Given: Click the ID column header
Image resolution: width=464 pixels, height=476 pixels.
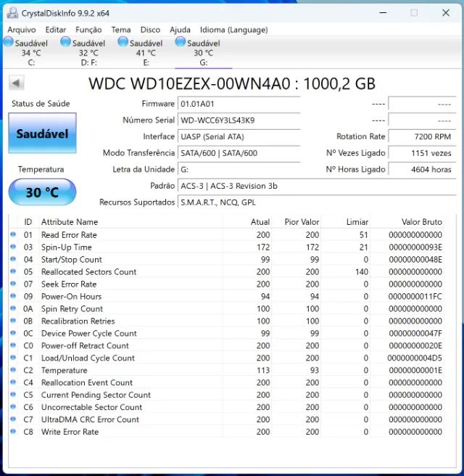Looking at the screenshot, I should click(28, 222).
